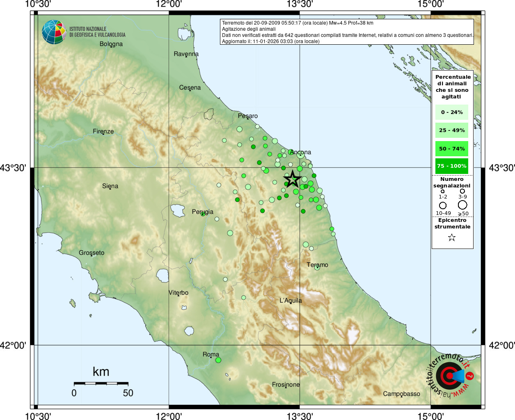Screen dimensions: 515x420
Task: Select the 1-2 reports legend circle
Action: coord(442,191)
